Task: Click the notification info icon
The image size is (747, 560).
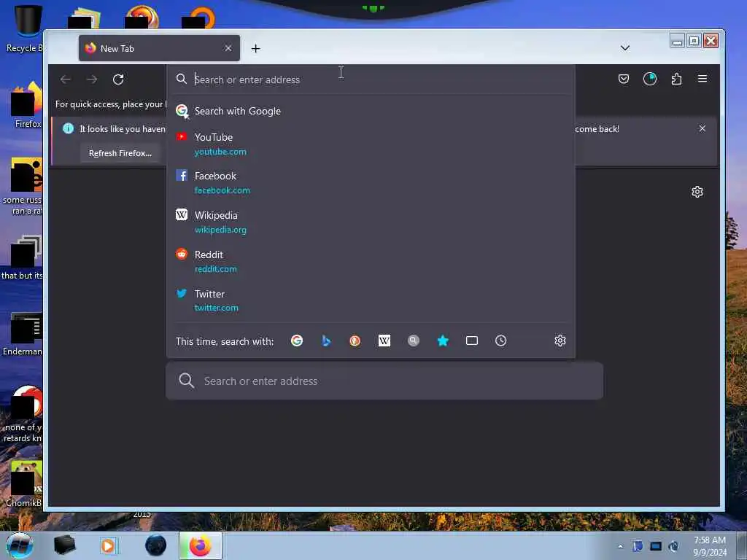Action: [68, 128]
